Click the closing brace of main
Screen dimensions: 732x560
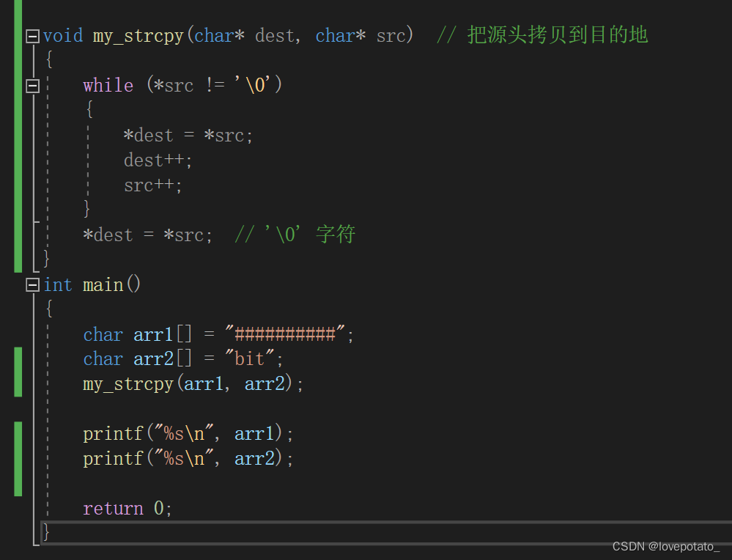(x=45, y=532)
